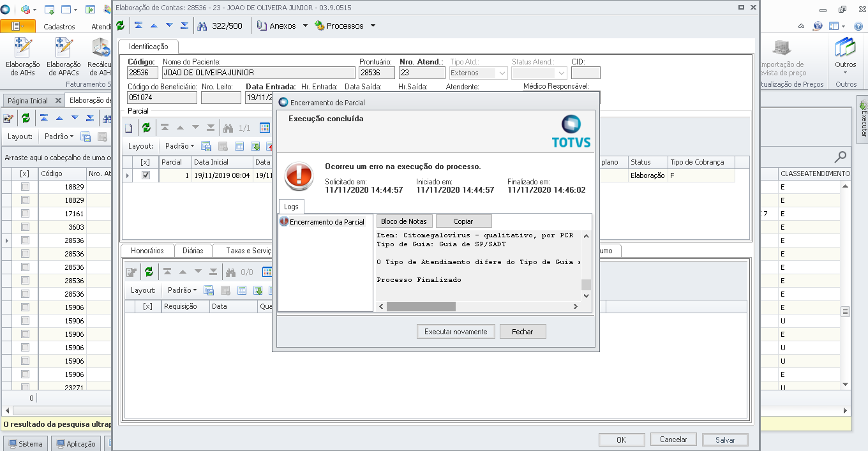This screenshot has height=451, width=868.
Task: Click the Copiar button in the Logs panel
Action: pyautogui.click(x=464, y=221)
